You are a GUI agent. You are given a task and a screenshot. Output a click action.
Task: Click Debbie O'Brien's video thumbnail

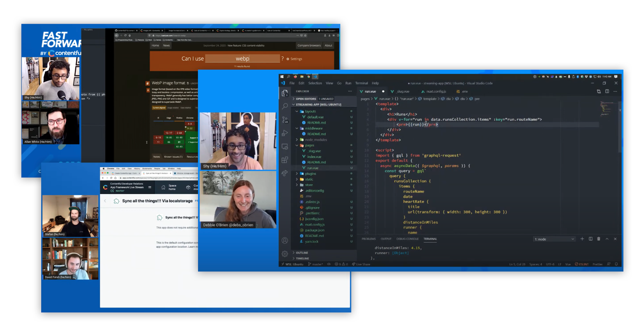point(238,200)
